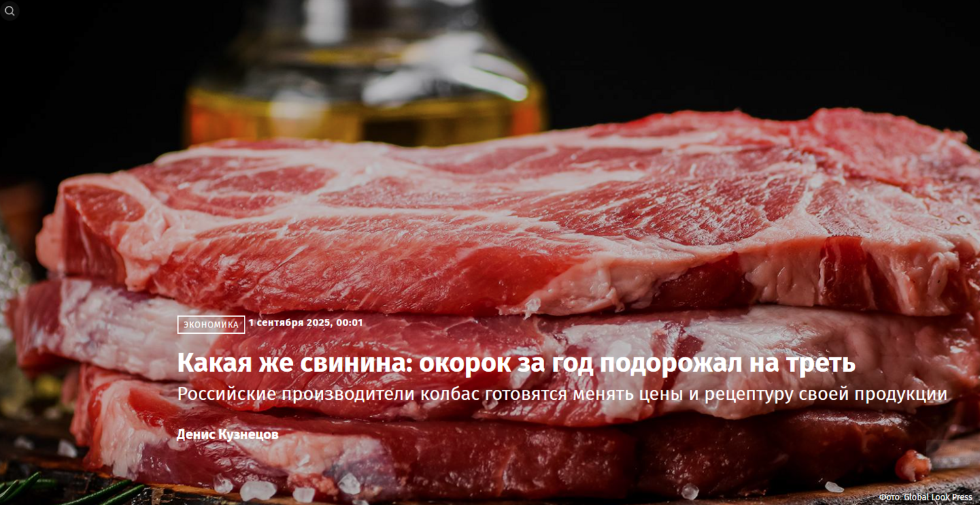
Task: Click the word свинина in the headline
Action: pyautogui.click(x=355, y=363)
